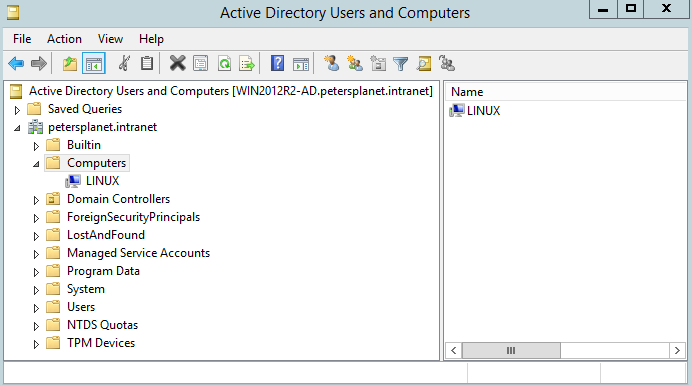This screenshot has width=692, height=386.
Task: Open Help with the question mark icon
Action: tap(277, 64)
